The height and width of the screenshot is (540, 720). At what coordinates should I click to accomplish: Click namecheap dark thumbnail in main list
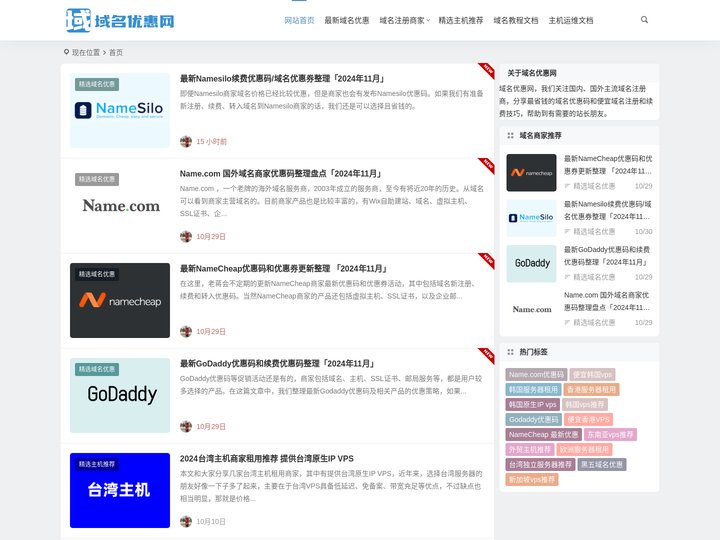click(120, 300)
